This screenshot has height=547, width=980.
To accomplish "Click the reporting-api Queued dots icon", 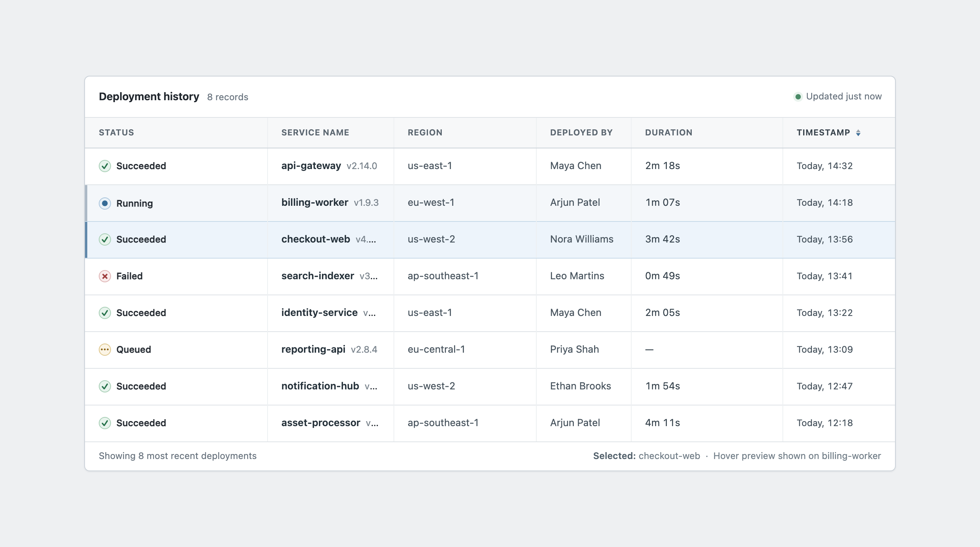I will click(105, 350).
